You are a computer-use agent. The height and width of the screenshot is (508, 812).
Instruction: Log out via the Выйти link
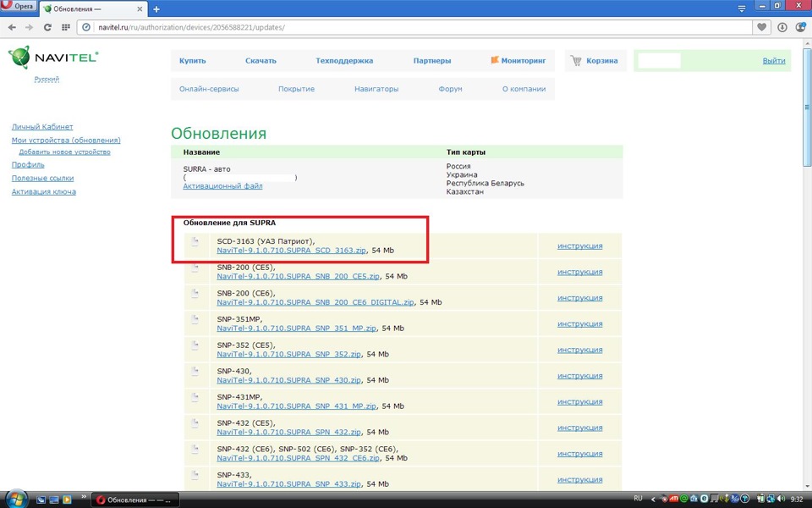pyautogui.click(x=774, y=61)
